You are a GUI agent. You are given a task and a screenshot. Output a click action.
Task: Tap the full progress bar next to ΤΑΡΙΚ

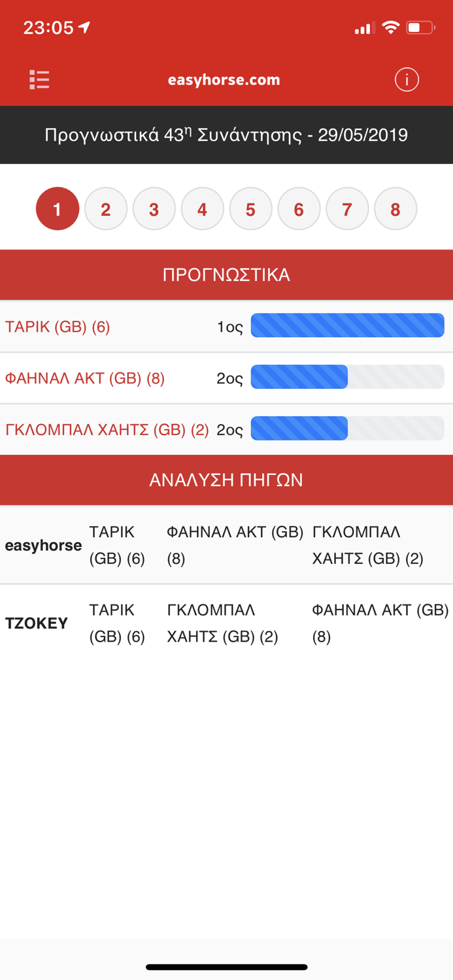pyautogui.click(x=347, y=325)
